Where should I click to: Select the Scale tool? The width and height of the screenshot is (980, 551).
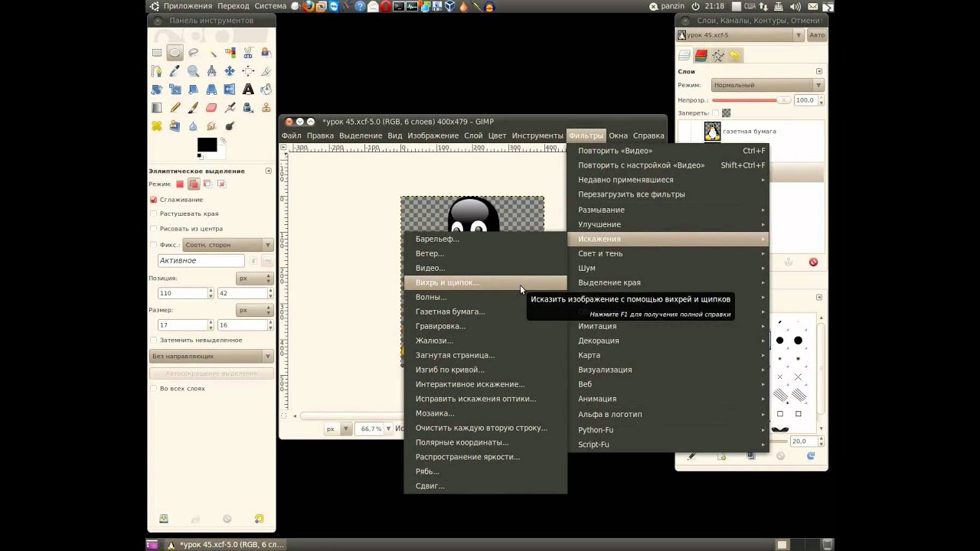(x=175, y=90)
